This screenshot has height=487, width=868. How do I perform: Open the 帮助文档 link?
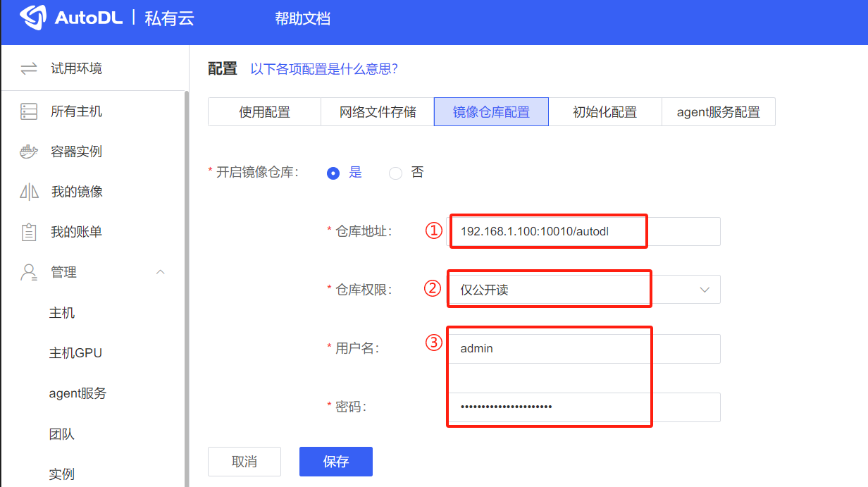point(302,21)
